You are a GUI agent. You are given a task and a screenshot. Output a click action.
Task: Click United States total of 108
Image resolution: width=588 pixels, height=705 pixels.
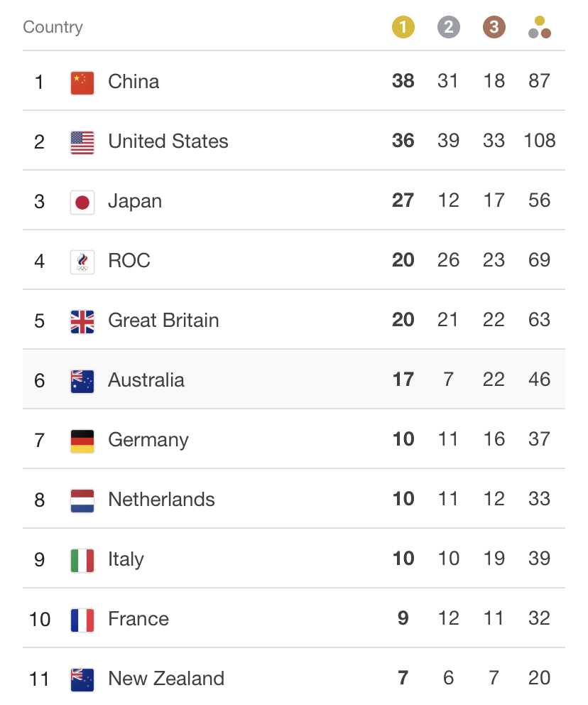[540, 141]
